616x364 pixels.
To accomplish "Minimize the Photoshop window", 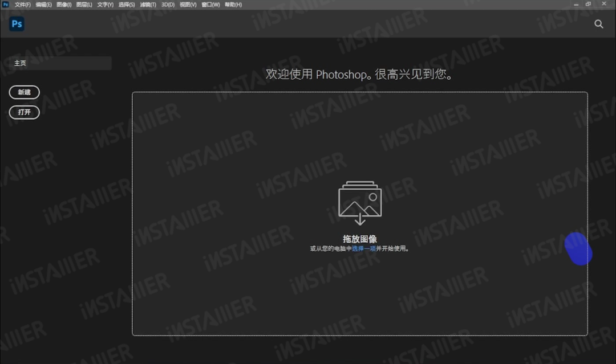I will click(576, 5).
